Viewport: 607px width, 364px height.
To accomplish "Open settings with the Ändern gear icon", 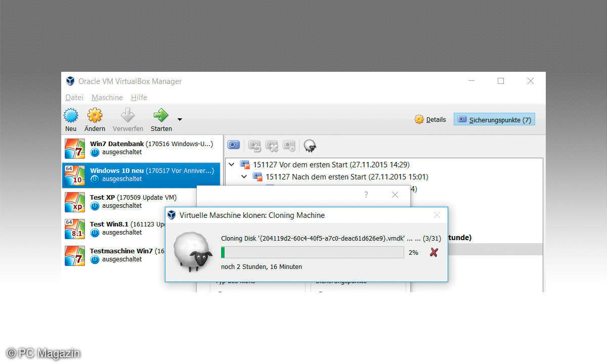I will [x=95, y=116].
